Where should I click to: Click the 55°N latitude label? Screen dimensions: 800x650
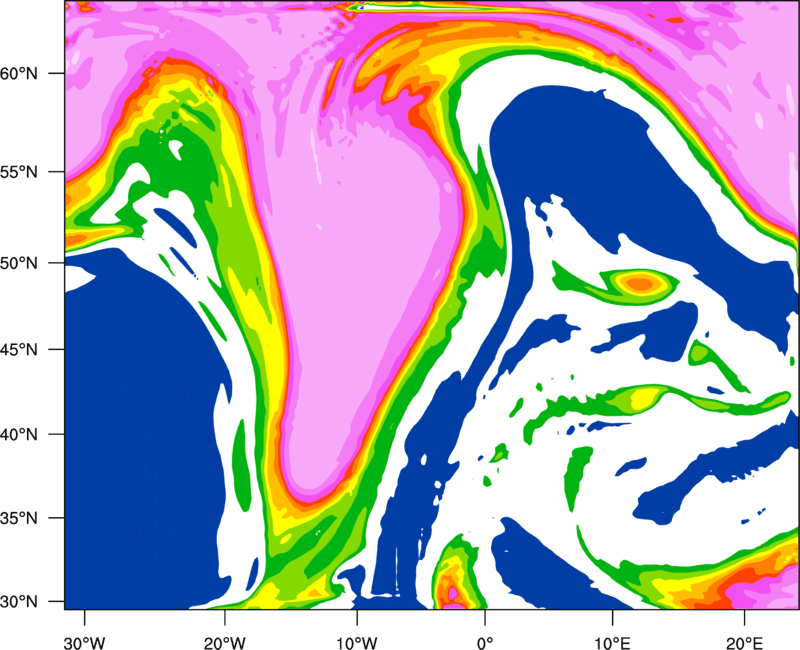(19, 172)
